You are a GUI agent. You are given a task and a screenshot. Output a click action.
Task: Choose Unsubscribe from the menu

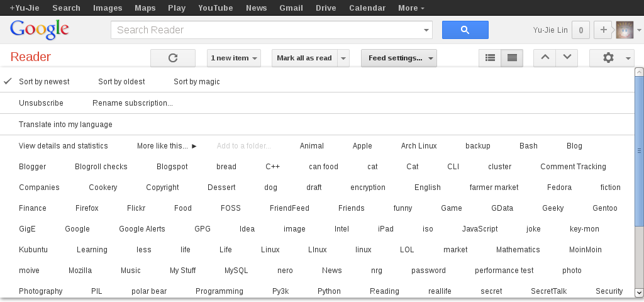click(41, 103)
